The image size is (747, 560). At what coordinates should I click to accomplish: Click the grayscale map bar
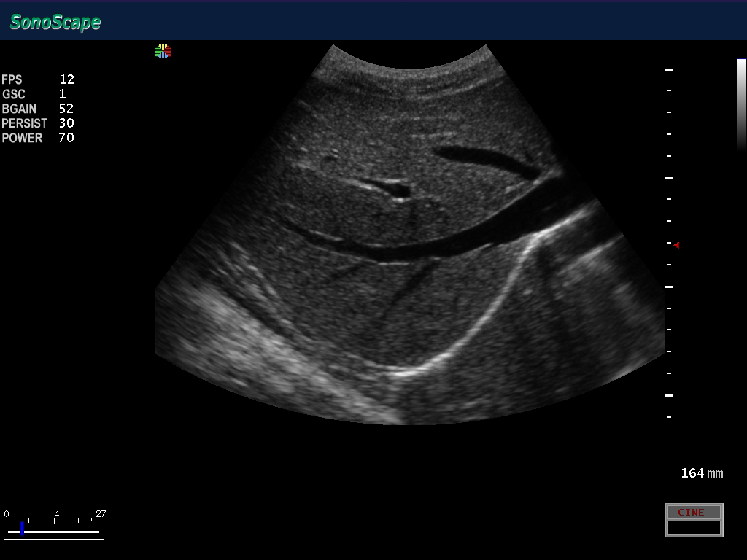click(x=741, y=102)
